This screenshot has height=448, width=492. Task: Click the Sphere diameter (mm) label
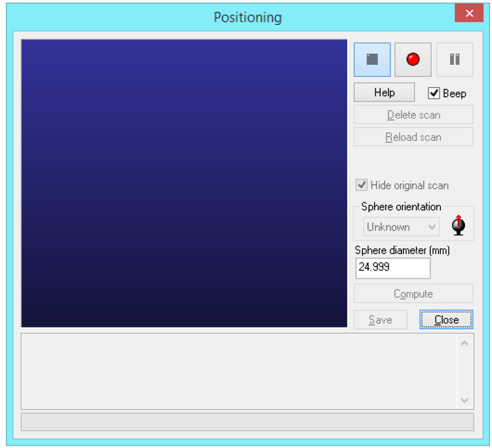click(402, 250)
